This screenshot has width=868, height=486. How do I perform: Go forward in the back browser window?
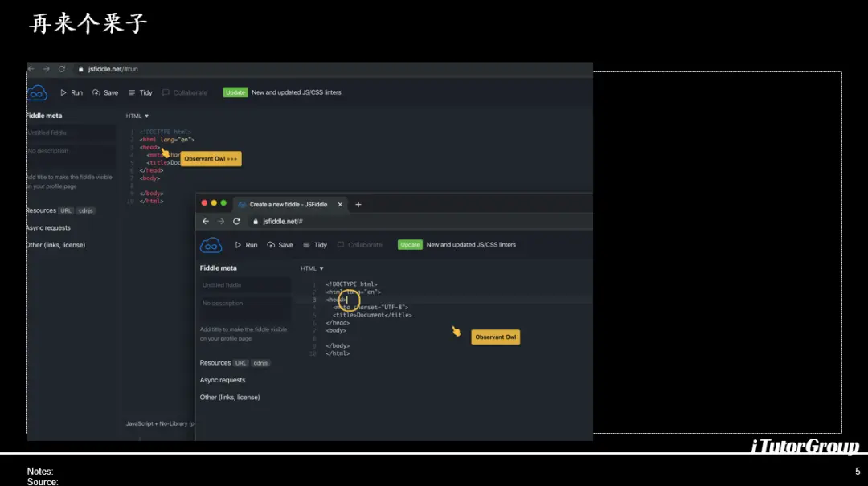tap(47, 69)
